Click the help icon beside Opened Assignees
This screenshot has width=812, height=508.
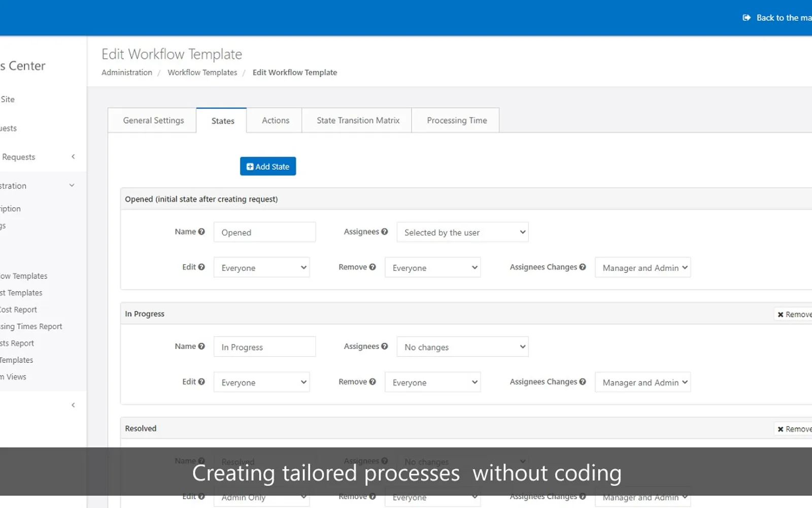coord(385,232)
